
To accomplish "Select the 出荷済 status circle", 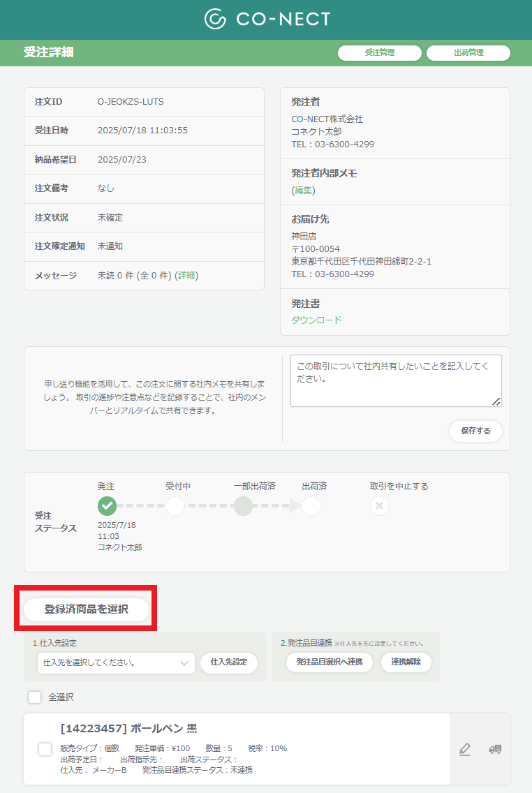I will [x=311, y=505].
